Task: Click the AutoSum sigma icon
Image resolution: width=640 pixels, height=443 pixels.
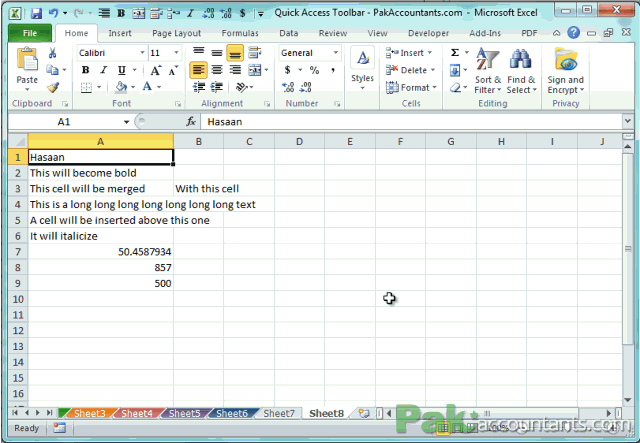Action: coord(455,53)
